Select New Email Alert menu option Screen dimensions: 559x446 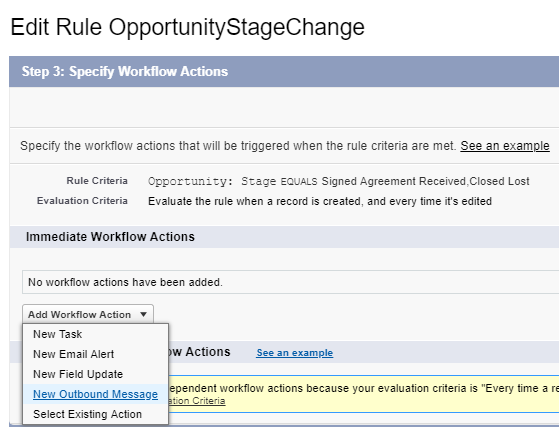[73, 354]
